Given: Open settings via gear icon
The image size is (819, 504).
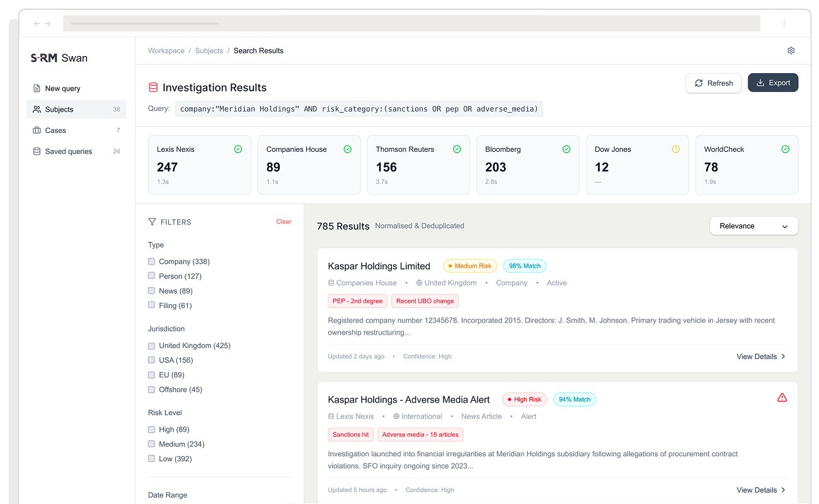Looking at the screenshot, I should click(791, 50).
